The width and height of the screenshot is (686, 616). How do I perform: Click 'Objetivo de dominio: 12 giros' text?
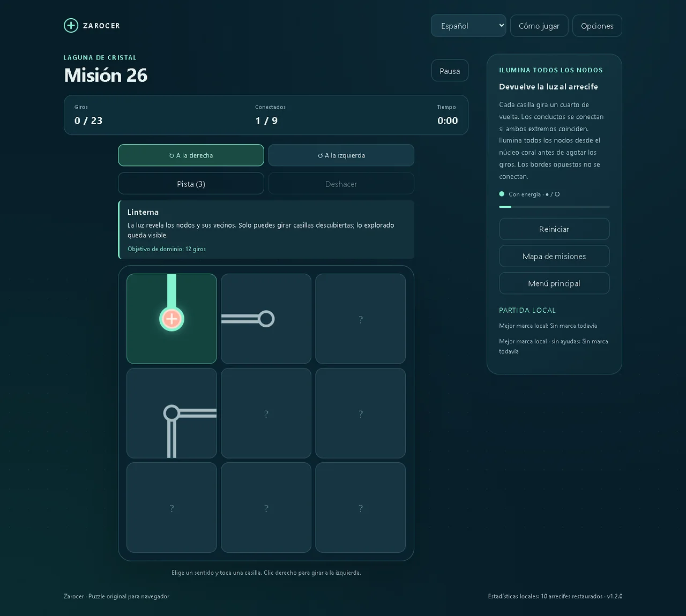tap(167, 249)
